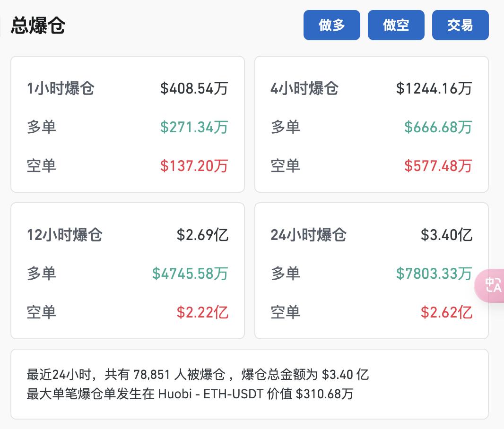504x429 pixels.
Task: Click the 做多 button
Action: [x=331, y=25]
